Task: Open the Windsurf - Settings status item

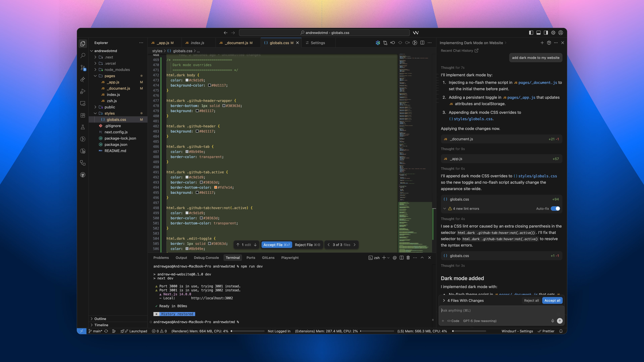Action: [x=517, y=331]
